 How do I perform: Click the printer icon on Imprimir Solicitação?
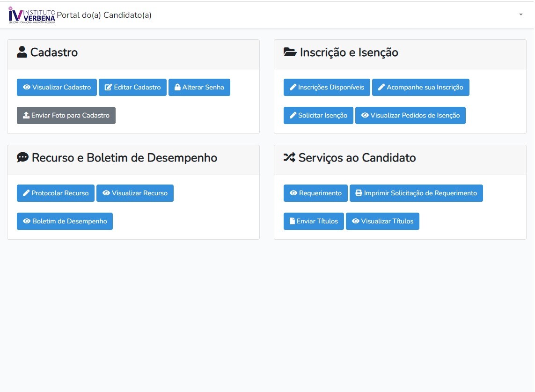[x=359, y=193]
